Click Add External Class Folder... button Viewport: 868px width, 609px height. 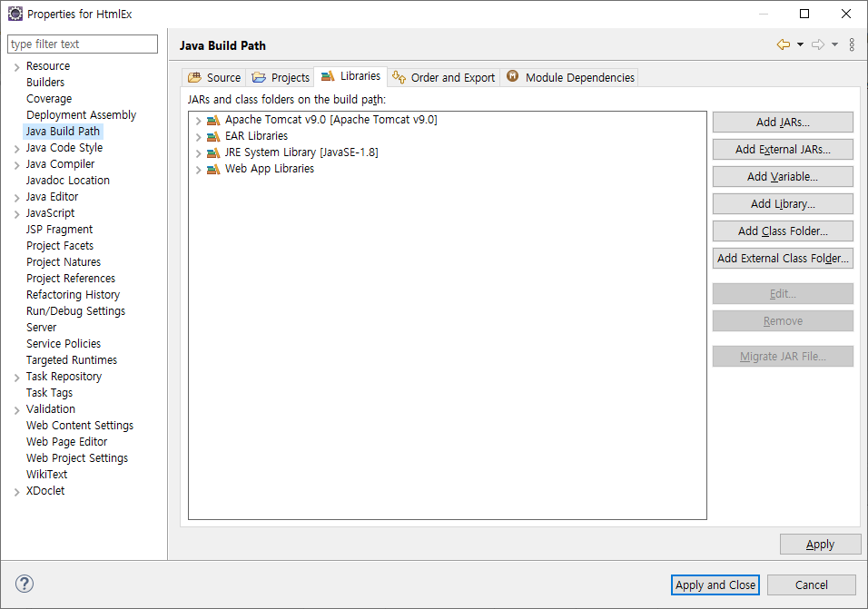tap(783, 259)
